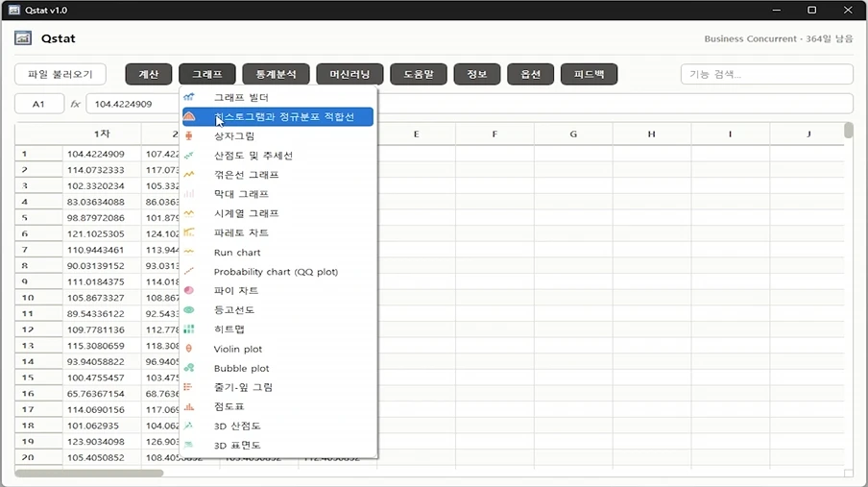
Task: Open 그래프 빌더 menu entry
Action: tap(277, 97)
